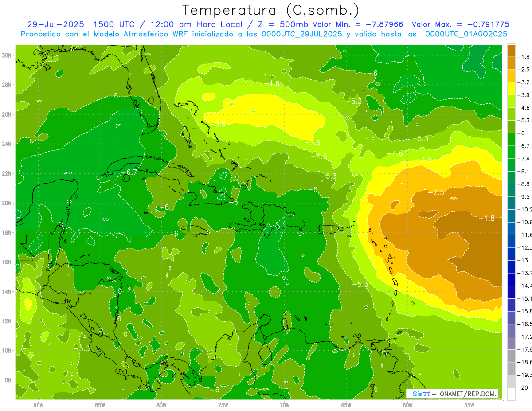Click the '-2.5' contour label on the map
This screenshot has width=532, height=411.
[x=436, y=192]
